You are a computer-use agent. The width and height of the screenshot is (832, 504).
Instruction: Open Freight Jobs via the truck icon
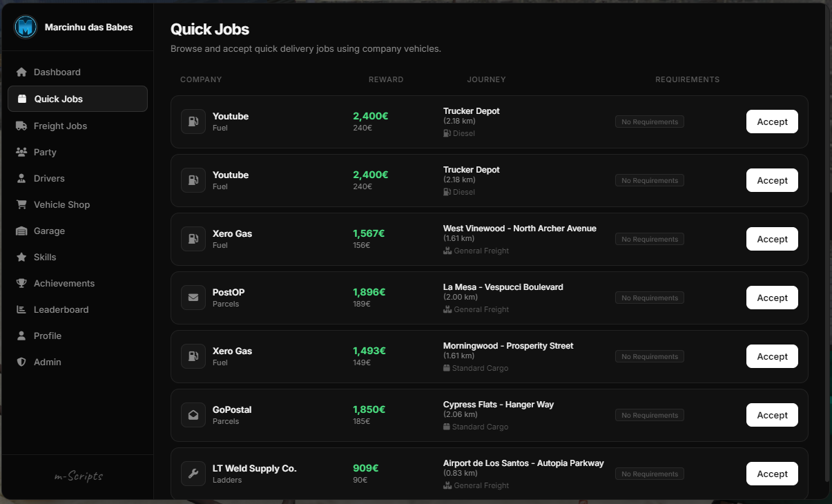21,126
